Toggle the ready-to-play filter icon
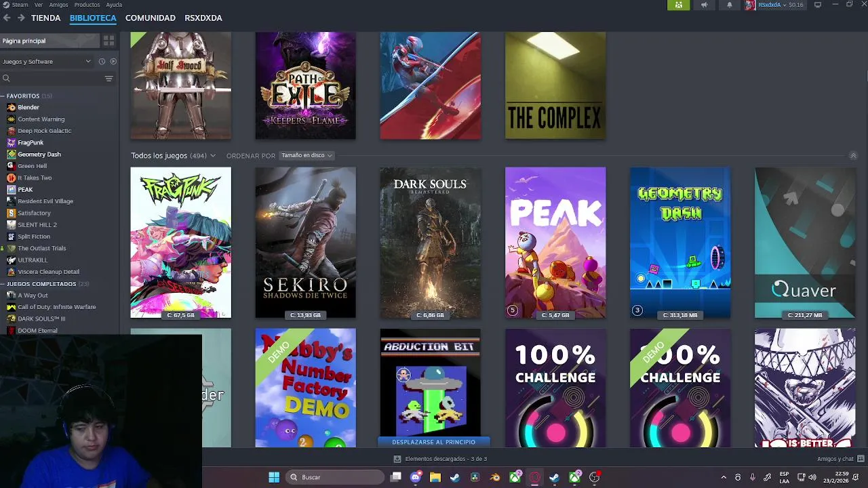The image size is (868, 488). tap(113, 61)
